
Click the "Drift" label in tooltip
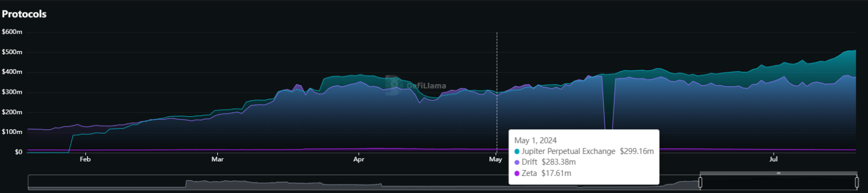(529, 162)
